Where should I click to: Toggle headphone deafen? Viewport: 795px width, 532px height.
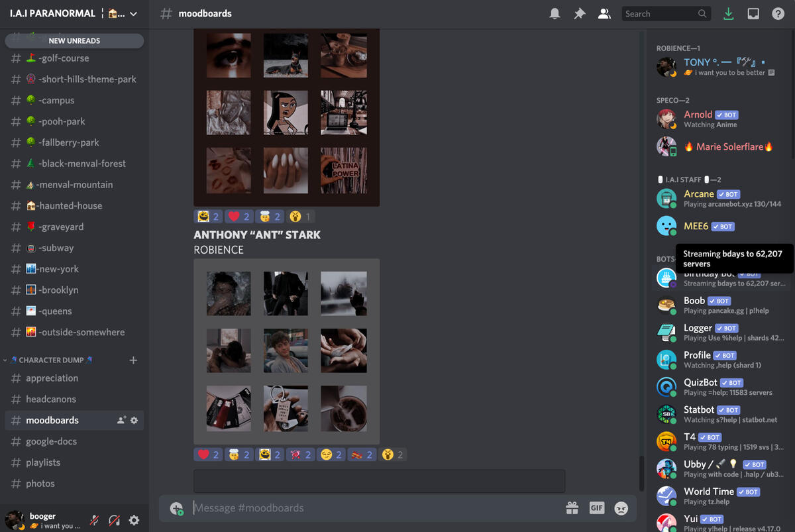pos(114,520)
